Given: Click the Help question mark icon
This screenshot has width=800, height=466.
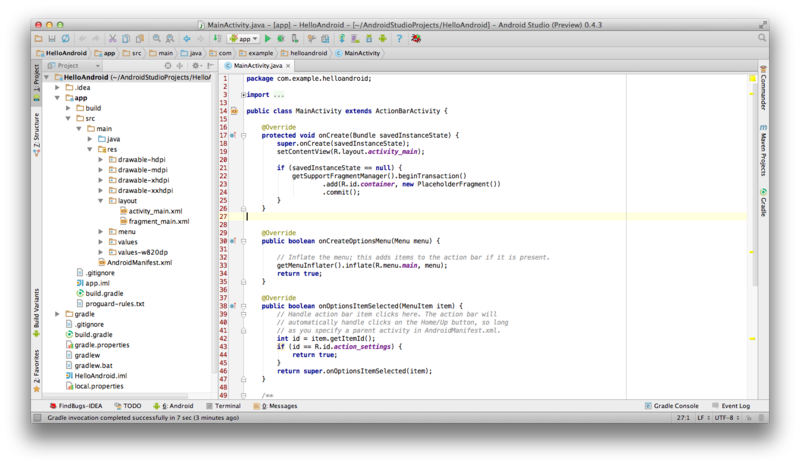Looking at the screenshot, I should 399,38.
